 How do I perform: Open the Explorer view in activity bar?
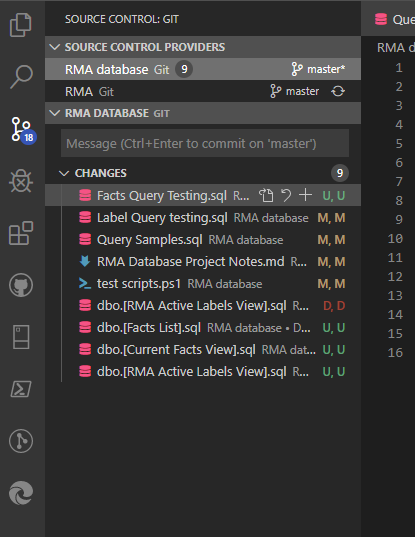21,25
